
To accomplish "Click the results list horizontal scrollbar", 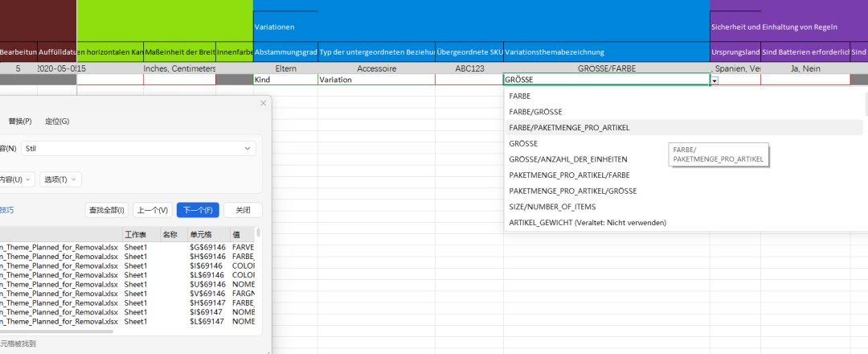I will pos(55,331).
